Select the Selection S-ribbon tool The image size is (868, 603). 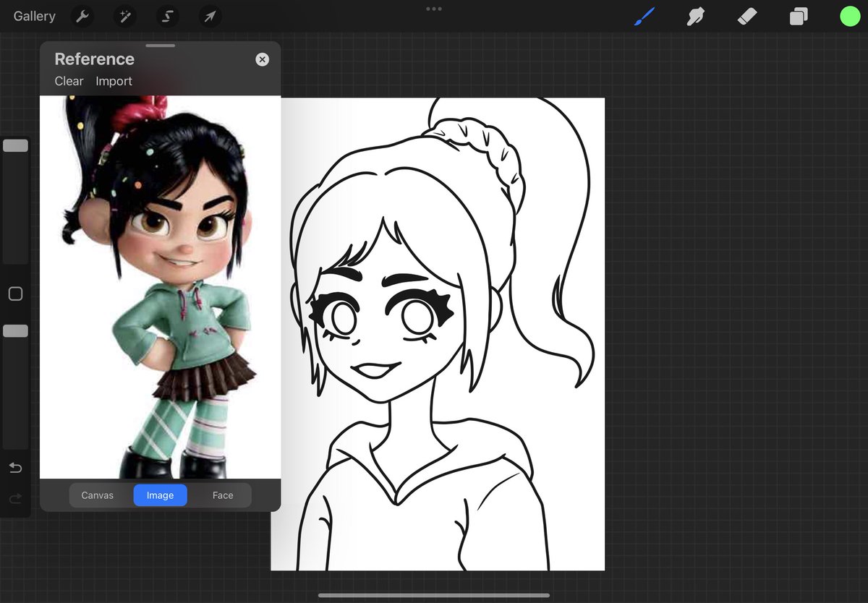point(168,16)
